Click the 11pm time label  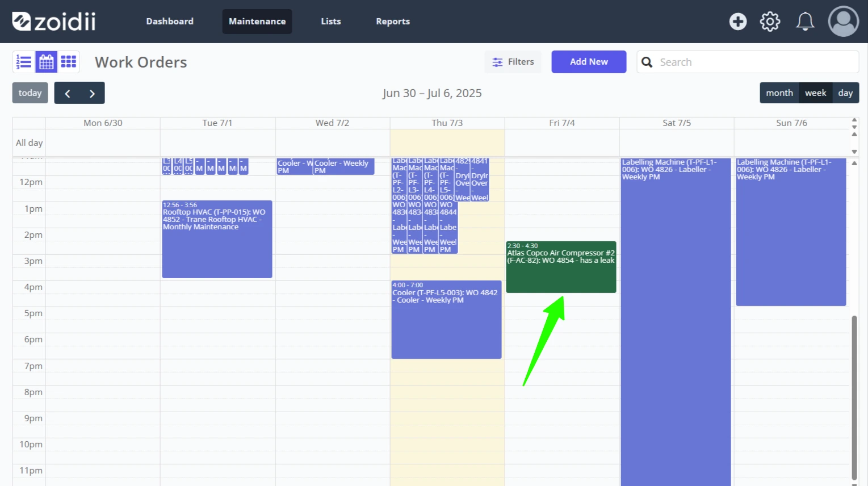31,471
